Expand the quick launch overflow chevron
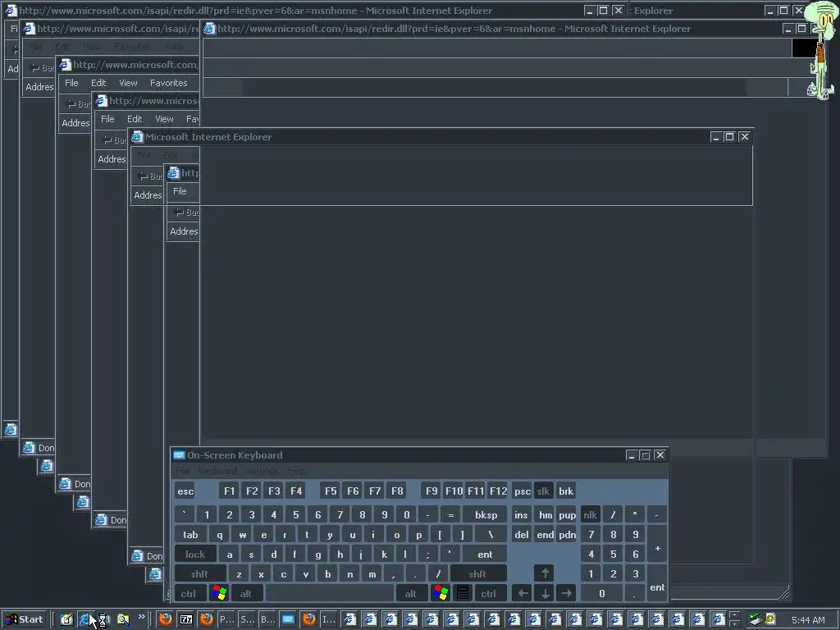This screenshot has width=840, height=630. point(141,617)
